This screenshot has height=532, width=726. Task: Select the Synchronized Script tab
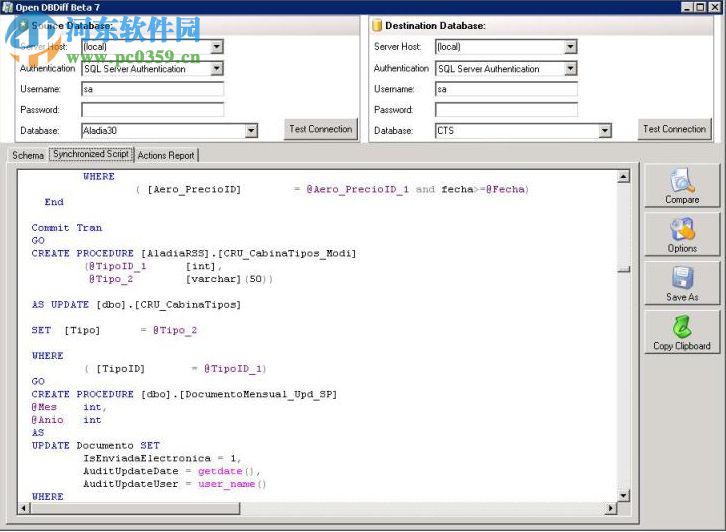(x=91, y=154)
